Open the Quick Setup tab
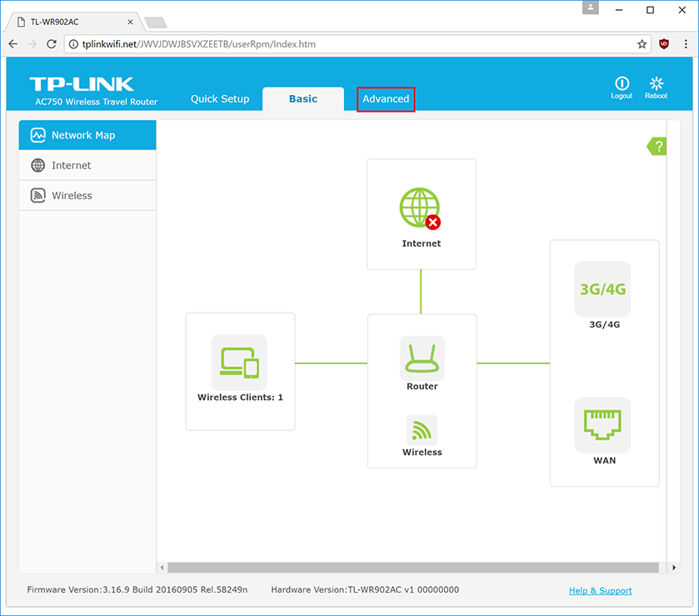 click(x=220, y=98)
